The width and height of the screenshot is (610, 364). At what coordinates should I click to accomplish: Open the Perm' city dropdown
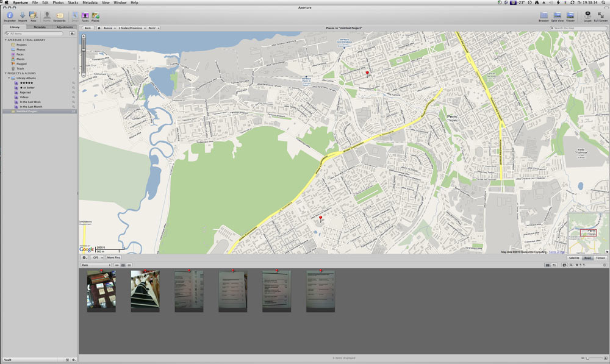tap(153, 28)
